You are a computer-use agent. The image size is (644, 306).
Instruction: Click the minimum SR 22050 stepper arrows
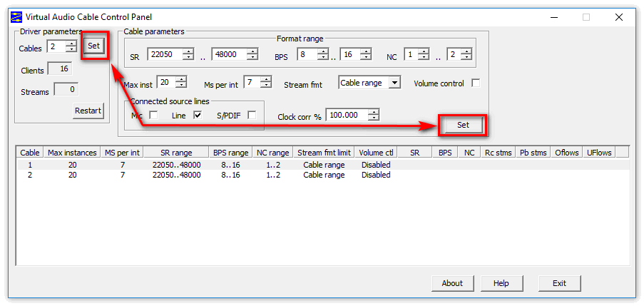(x=188, y=54)
